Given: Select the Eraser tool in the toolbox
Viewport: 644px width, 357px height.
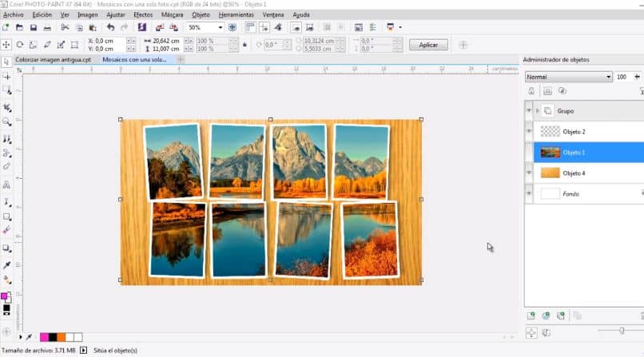Looking at the screenshot, I should point(6,166).
